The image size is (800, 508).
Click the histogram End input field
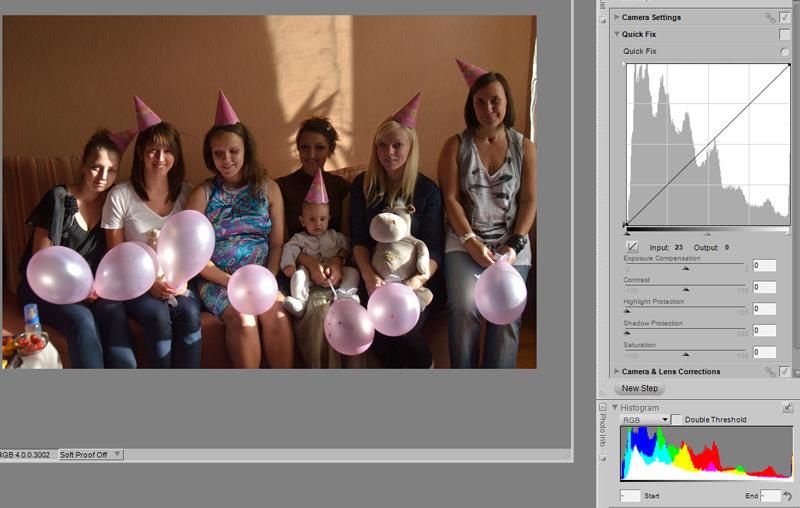point(770,495)
